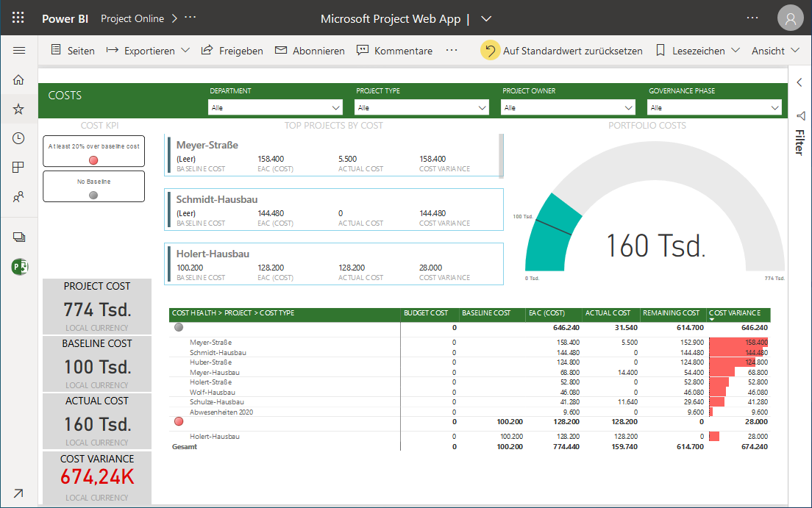This screenshot has width=812, height=508.
Task: Click Abonnieren in the toolbar
Action: click(318, 51)
